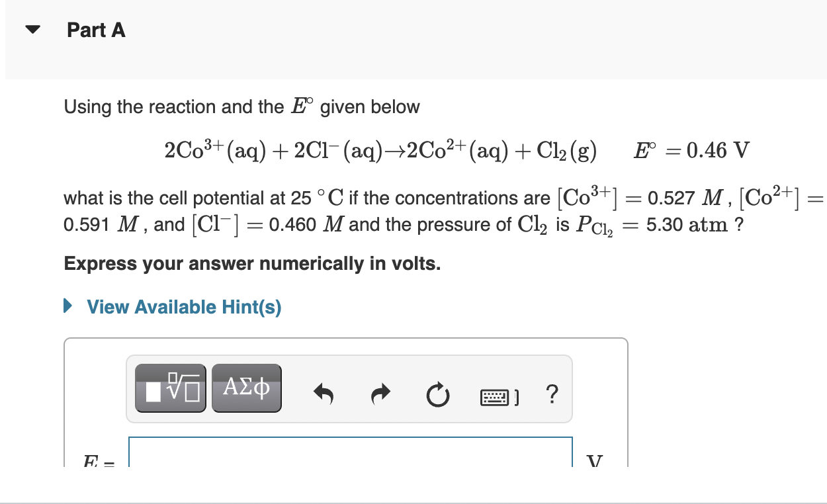
Task: Open the ΑΣφ Greek symbols palette
Action: pyautogui.click(x=246, y=388)
